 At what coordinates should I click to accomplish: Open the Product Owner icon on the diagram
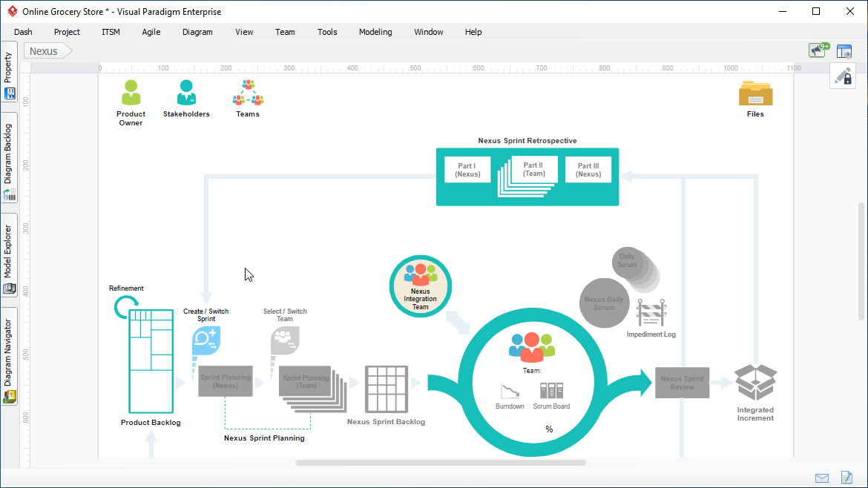point(131,93)
